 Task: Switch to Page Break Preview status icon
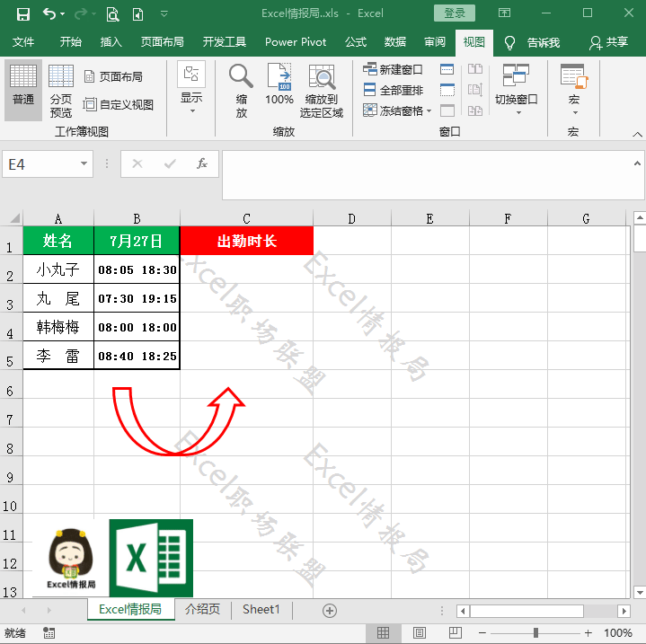pyautogui.click(x=456, y=633)
